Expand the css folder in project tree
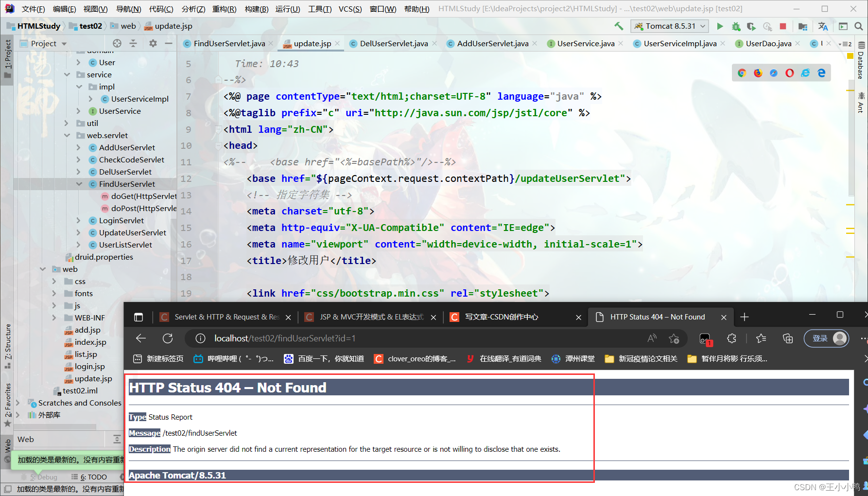Screen dimensions: 868x496 tap(54, 281)
